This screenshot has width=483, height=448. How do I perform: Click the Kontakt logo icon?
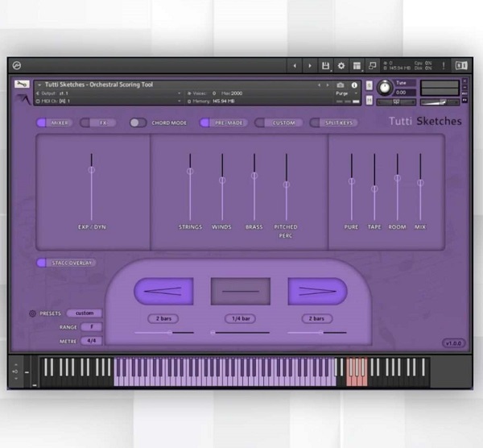17,65
